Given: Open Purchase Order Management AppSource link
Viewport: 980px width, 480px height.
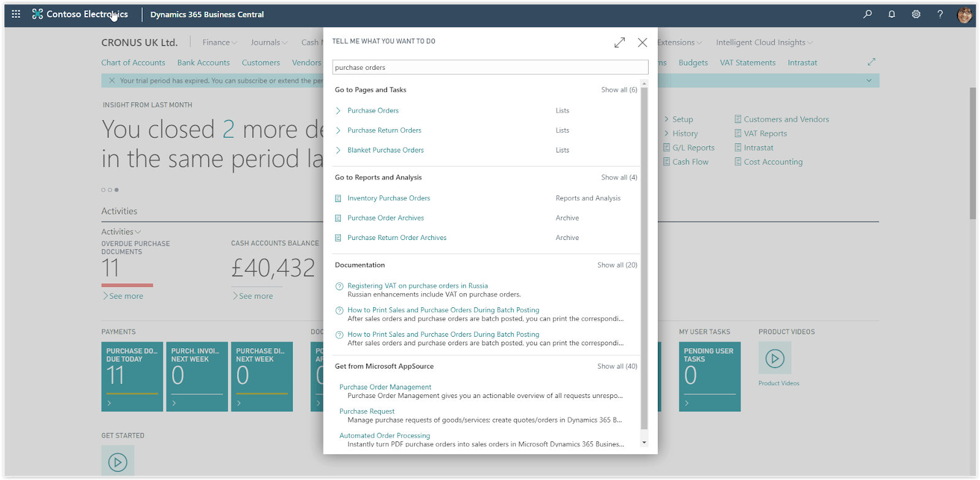Looking at the screenshot, I should click(385, 387).
